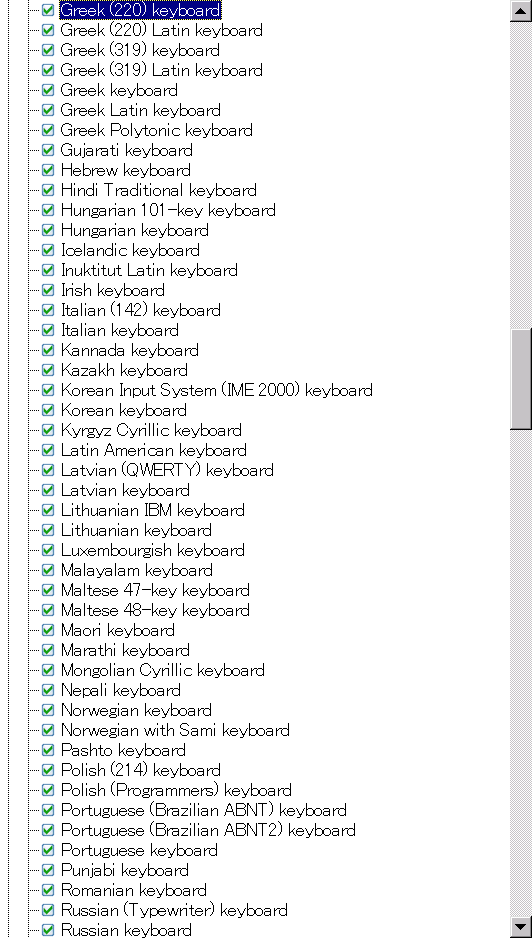Uncheck the Punjabi keyboard checkbox
This screenshot has height=938, width=532.
point(48,870)
